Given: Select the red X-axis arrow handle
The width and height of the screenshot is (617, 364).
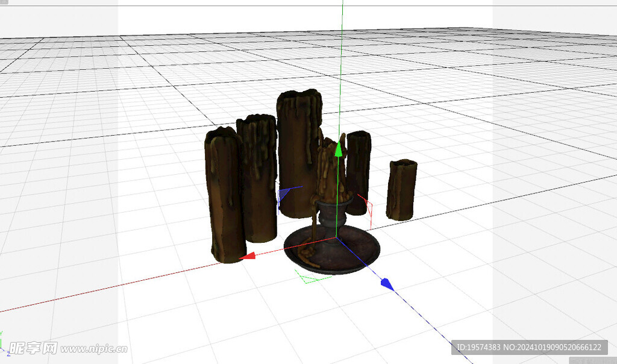Looking at the screenshot, I should coord(248,257).
